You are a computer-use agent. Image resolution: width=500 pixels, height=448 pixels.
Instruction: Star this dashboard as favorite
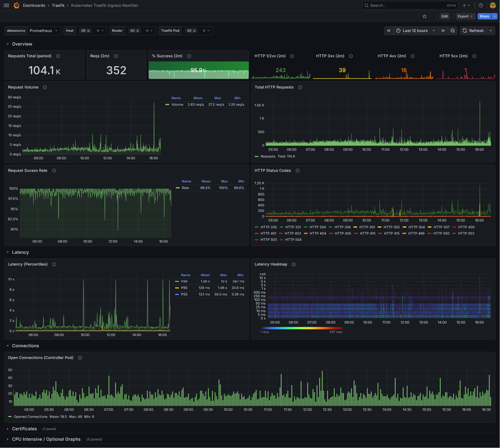click(x=424, y=16)
